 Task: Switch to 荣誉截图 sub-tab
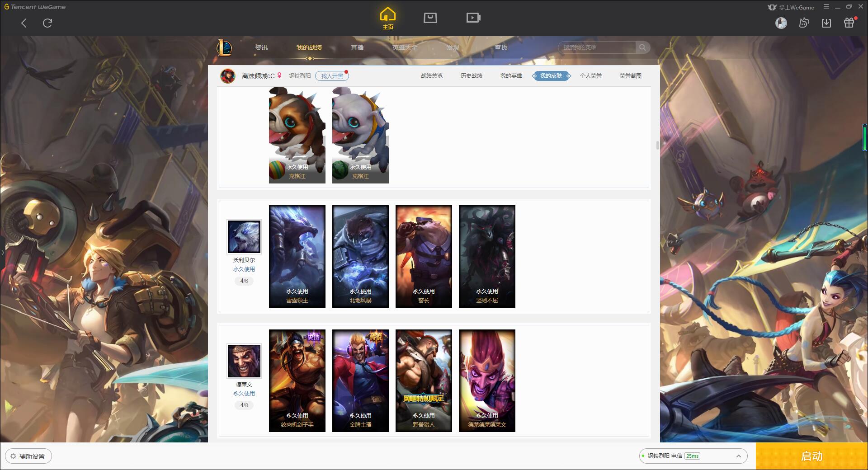coord(631,76)
